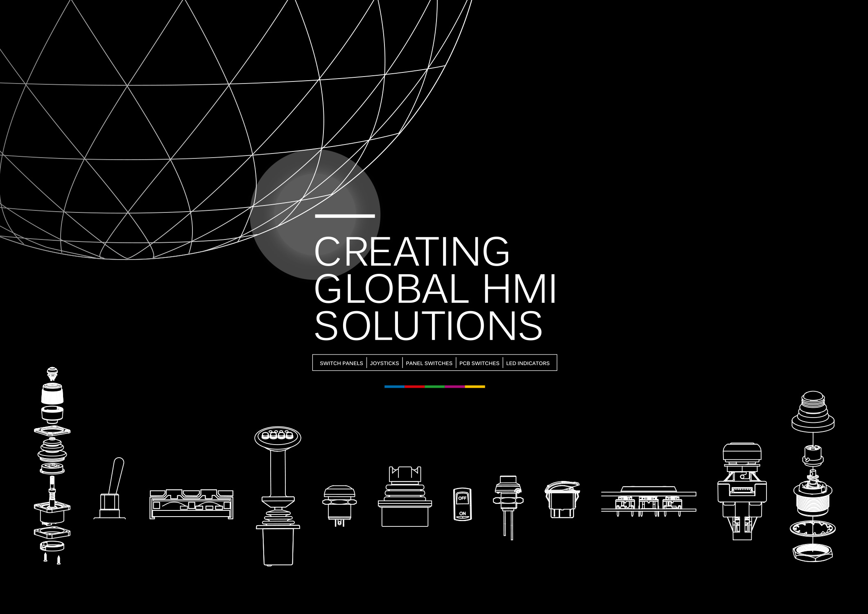The width and height of the screenshot is (868, 614).
Task: Go to PCB SWITCHES section
Action: [x=479, y=363]
